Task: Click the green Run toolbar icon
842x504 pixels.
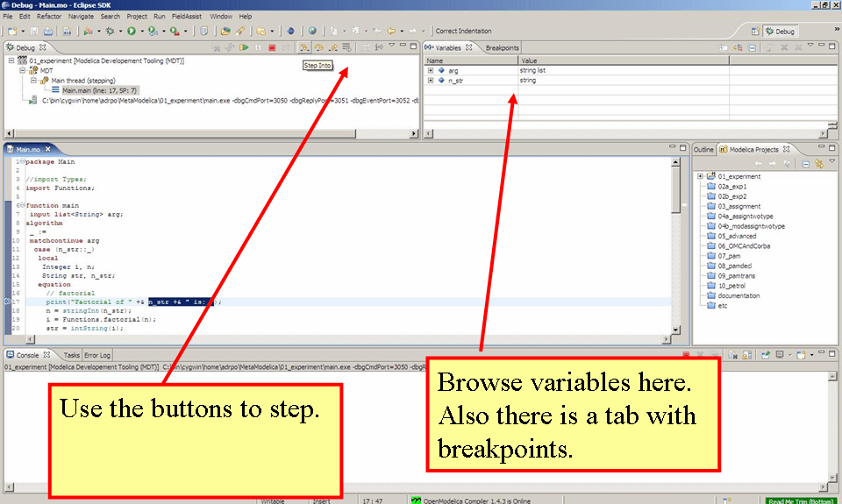Action: coord(131,31)
